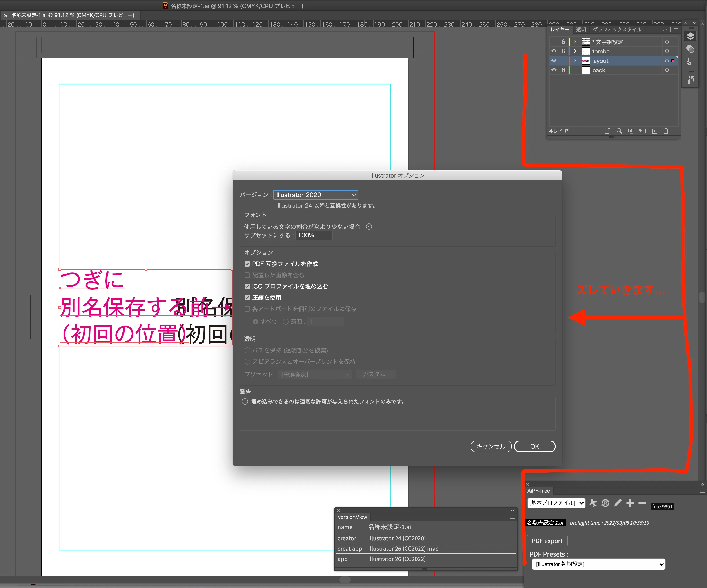Uncheck PDF 互換ファイルを作成 checkbox
The height and width of the screenshot is (588, 707).
[x=247, y=264]
